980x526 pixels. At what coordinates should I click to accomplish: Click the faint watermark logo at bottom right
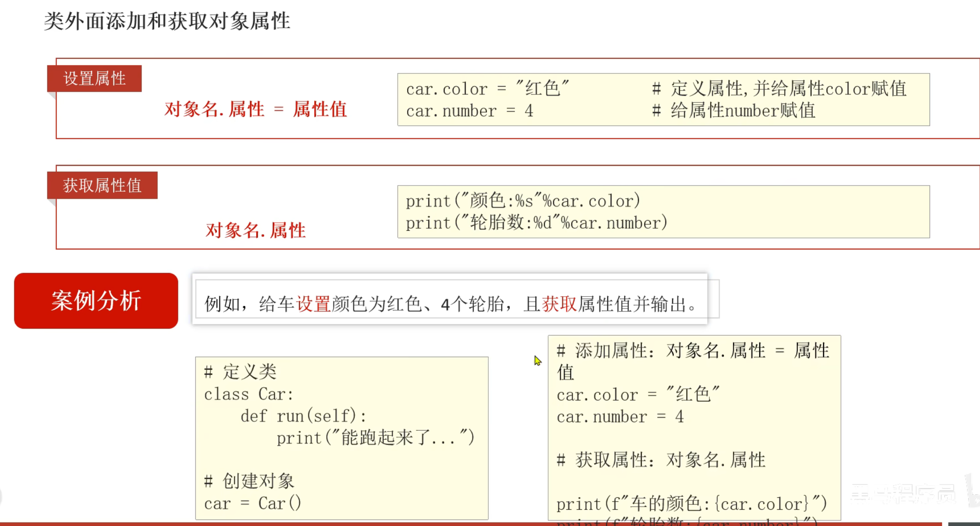902,494
